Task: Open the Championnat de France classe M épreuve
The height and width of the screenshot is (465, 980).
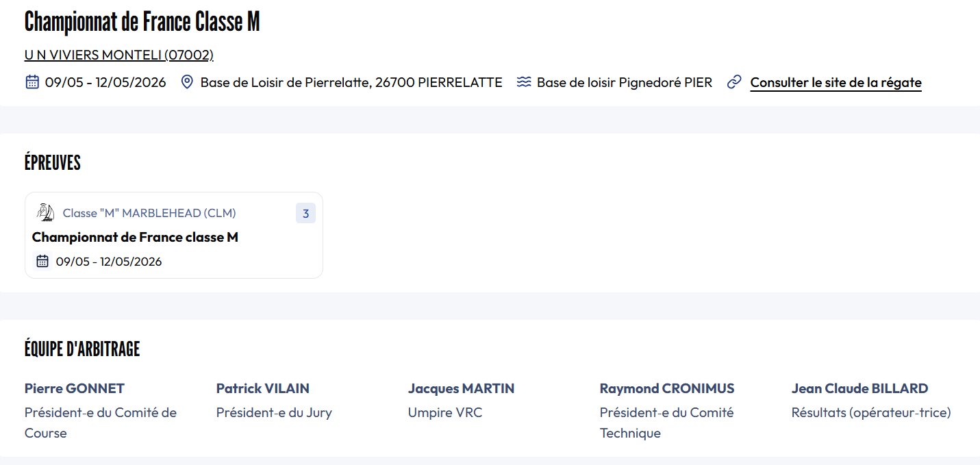Action: pyautogui.click(x=135, y=238)
